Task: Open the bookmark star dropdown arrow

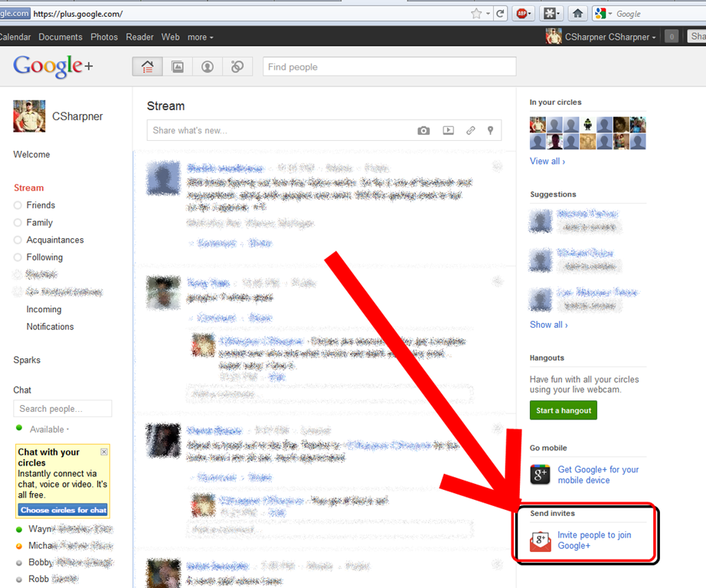Action: coord(488,14)
